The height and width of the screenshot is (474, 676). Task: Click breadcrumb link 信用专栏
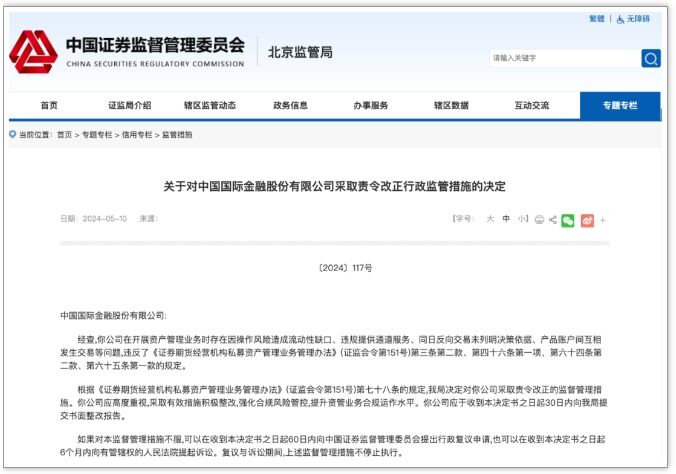pyautogui.click(x=137, y=135)
